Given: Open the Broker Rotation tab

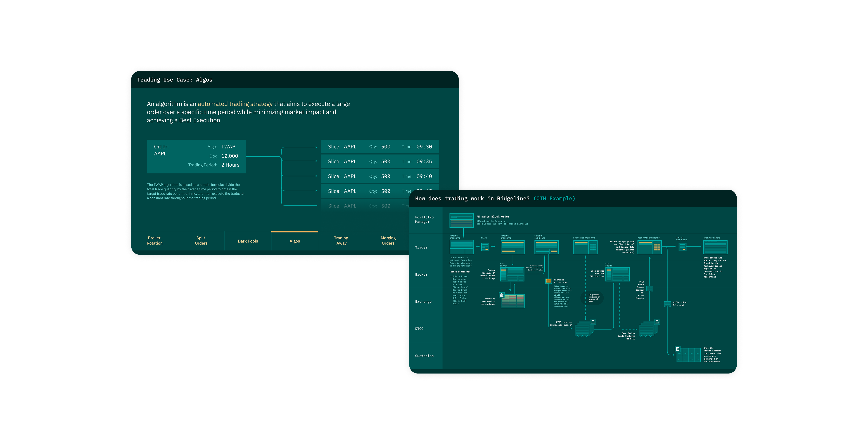Looking at the screenshot, I should (x=154, y=241).
